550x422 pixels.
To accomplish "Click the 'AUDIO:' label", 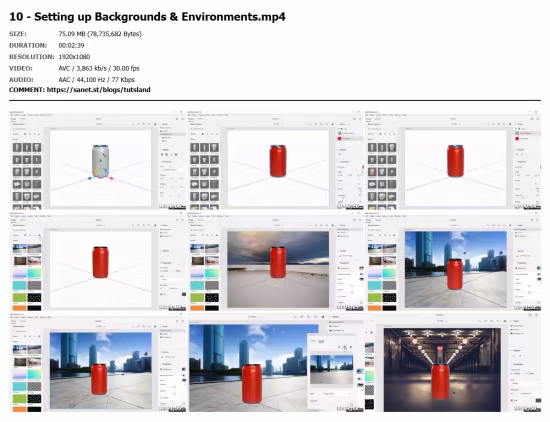I will [21, 80].
